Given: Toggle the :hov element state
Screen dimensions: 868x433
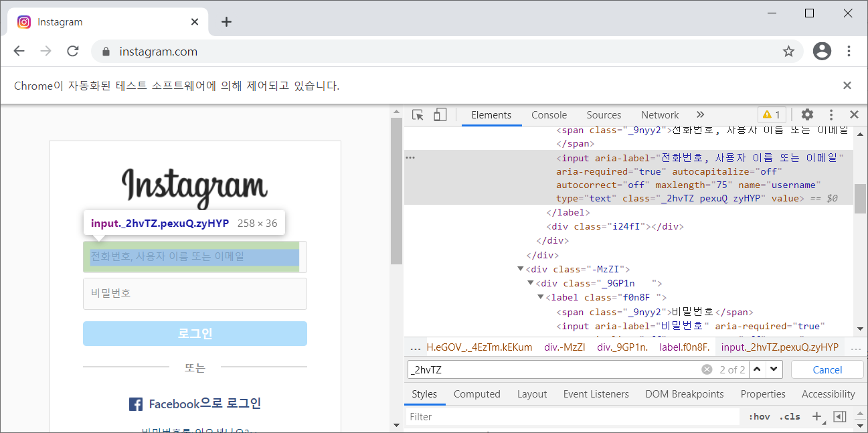Looking at the screenshot, I should coord(759,416).
